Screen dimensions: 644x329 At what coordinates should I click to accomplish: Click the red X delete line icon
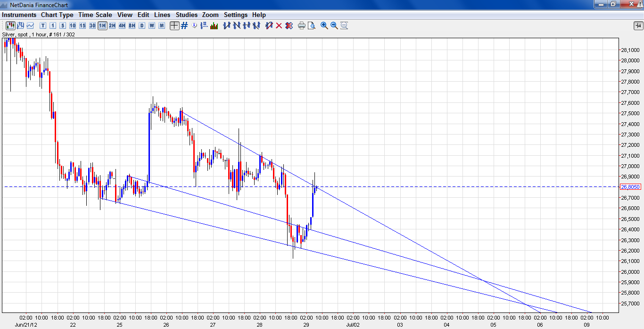[x=279, y=25]
